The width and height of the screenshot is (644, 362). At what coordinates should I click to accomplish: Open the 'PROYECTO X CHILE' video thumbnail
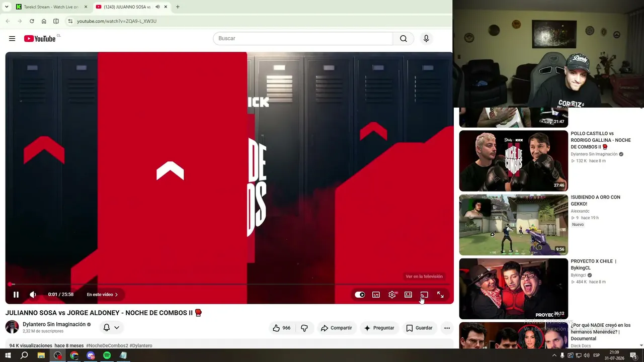(x=514, y=289)
